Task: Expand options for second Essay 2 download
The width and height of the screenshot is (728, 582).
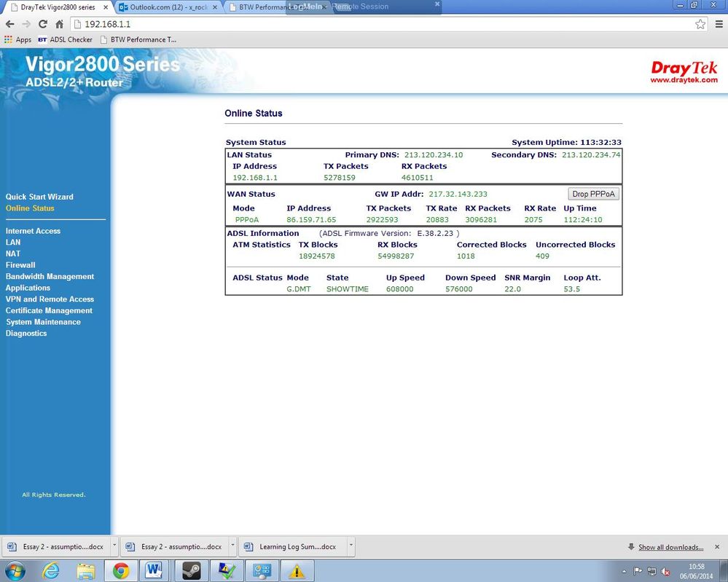Action: click(x=232, y=547)
